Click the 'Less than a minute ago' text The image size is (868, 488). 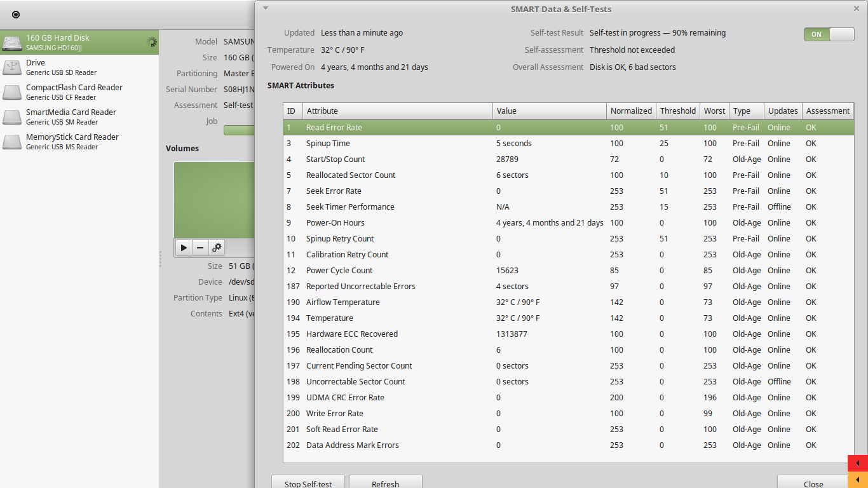pos(362,33)
